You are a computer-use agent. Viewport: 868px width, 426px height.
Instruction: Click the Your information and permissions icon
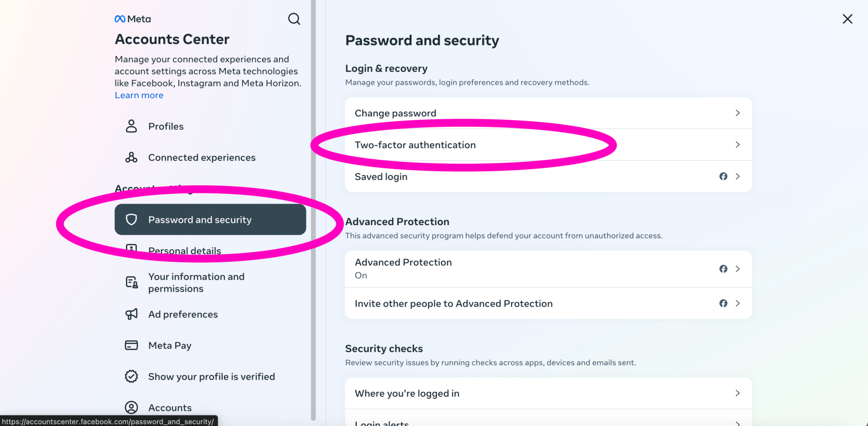click(x=131, y=282)
